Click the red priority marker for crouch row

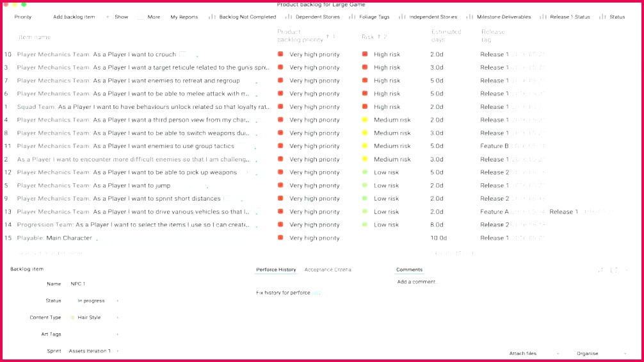pyautogui.click(x=280, y=54)
